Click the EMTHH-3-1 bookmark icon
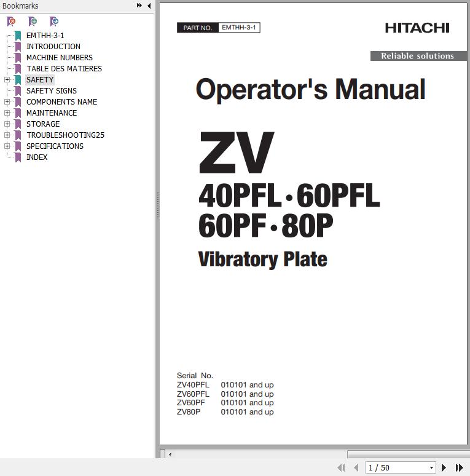Screen dimensions: 470x476 click(x=18, y=36)
